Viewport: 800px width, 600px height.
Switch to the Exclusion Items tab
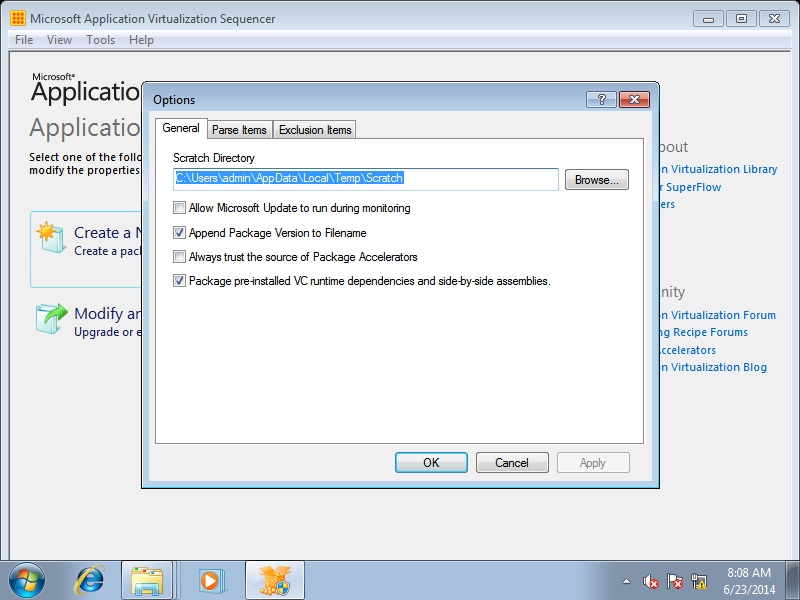click(x=315, y=130)
